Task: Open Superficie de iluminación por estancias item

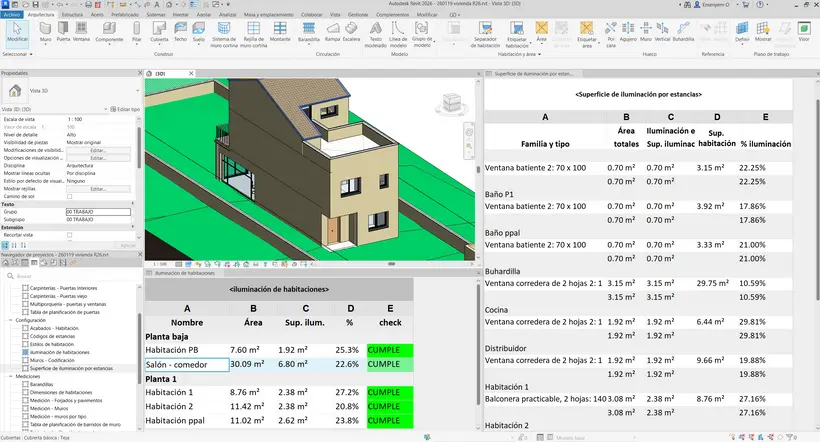Action: coord(71,368)
